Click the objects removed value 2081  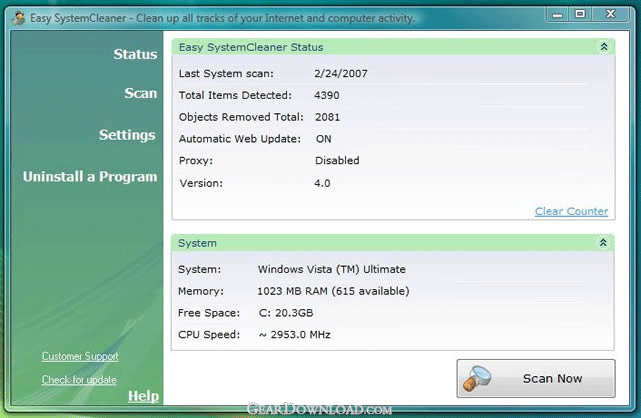click(327, 117)
